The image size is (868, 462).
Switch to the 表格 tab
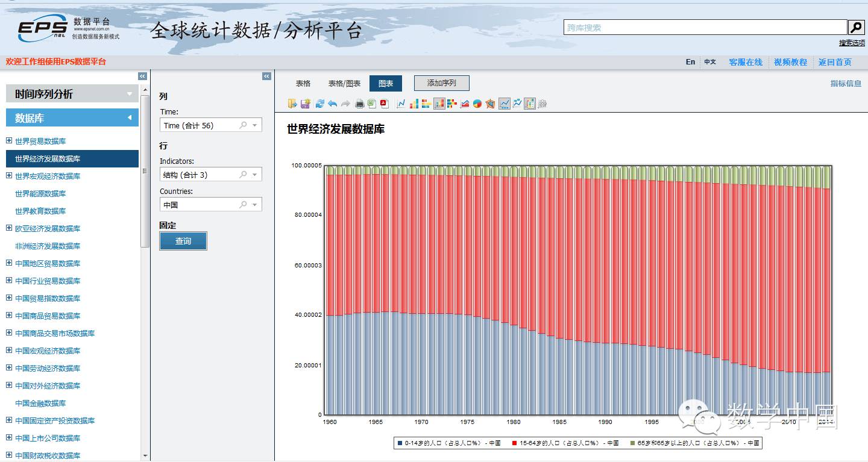303,84
